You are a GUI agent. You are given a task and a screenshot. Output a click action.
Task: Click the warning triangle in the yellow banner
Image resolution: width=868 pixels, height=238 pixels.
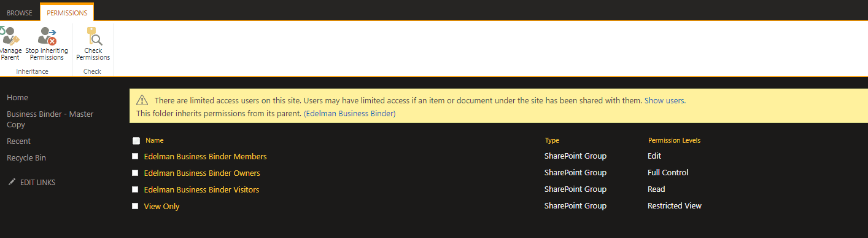[x=142, y=100]
